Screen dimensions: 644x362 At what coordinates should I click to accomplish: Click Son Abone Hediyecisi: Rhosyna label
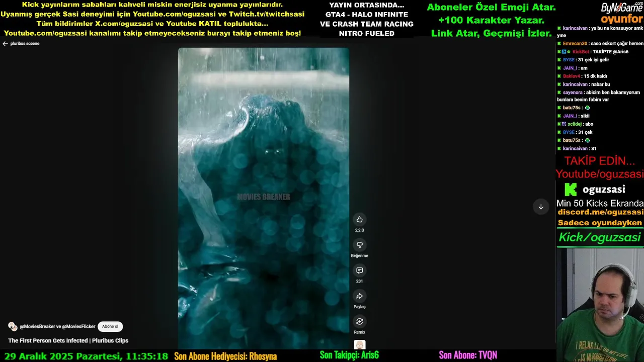(225, 356)
